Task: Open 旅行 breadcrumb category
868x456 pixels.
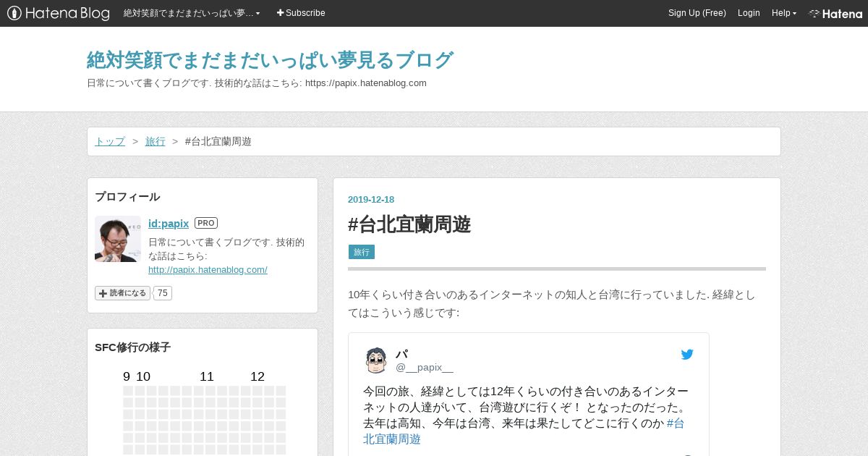Action: (156, 141)
